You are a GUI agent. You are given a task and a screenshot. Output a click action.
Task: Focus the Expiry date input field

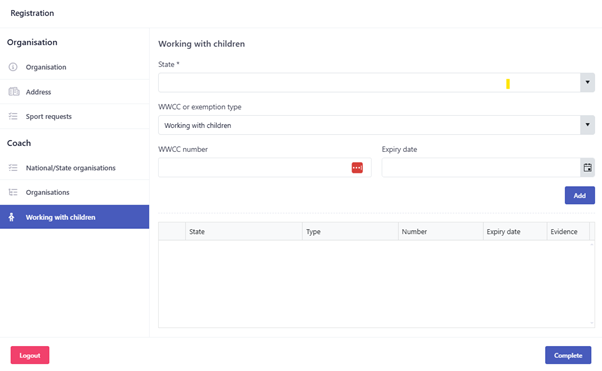pos(481,167)
